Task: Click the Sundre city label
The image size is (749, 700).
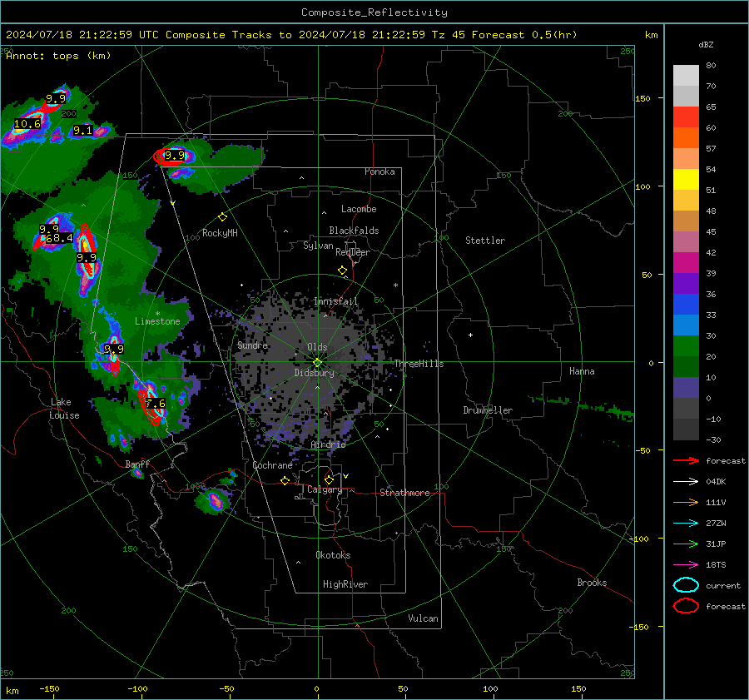Action: click(252, 345)
